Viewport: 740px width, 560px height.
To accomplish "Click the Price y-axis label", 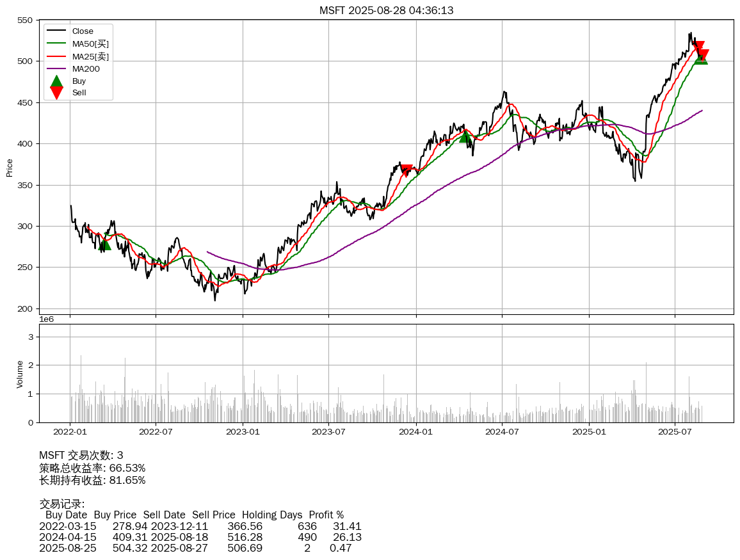I will pos(10,168).
